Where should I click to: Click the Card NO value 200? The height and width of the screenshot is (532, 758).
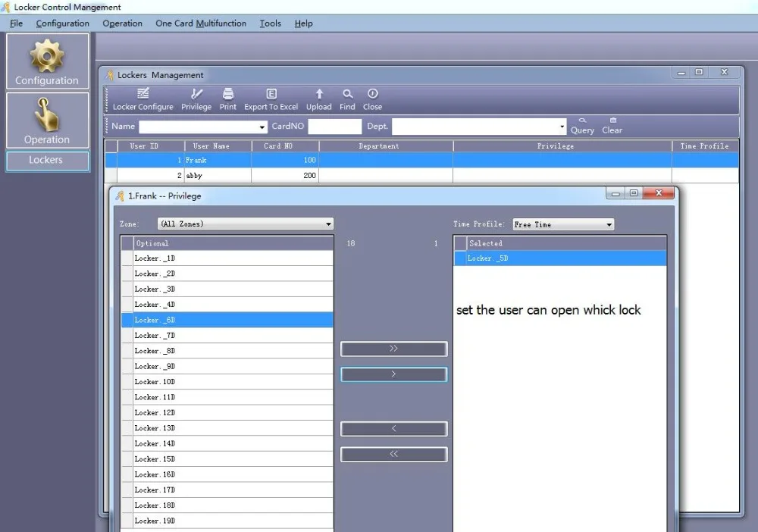point(309,175)
